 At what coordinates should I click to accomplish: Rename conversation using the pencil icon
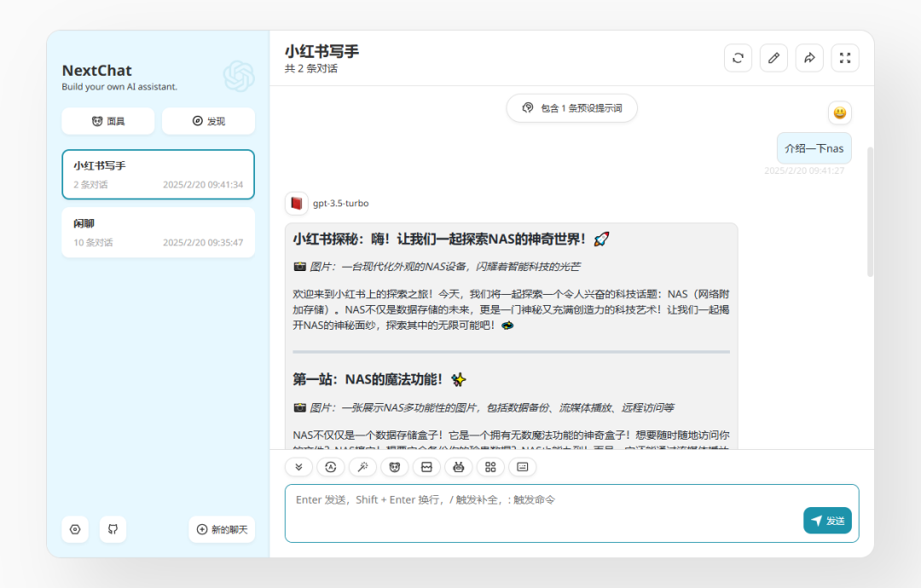pos(773,58)
